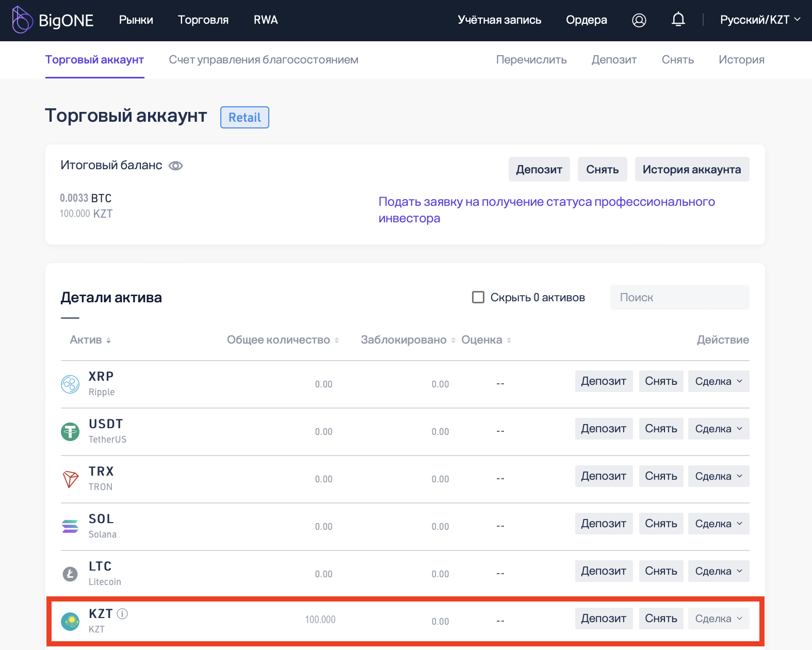This screenshot has height=650, width=812.
Task: Sort by 'Общее количество' column
Action: point(283,340)
